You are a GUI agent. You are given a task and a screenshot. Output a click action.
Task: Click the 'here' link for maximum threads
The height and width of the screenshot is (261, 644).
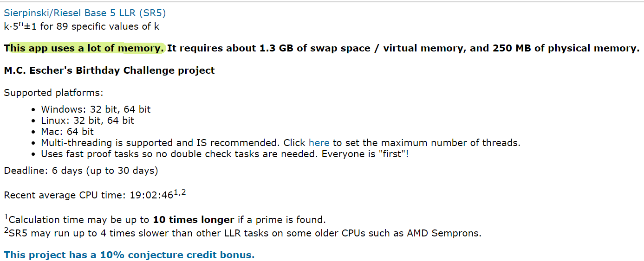point(319,143)
